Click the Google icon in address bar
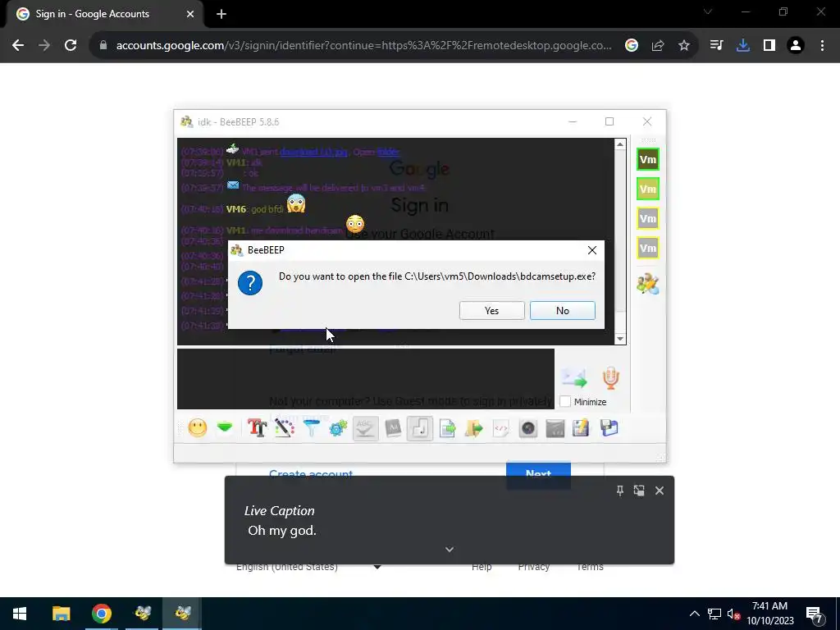Image resolution: width=840 pixels, height=630 pixels. (632, 46)
